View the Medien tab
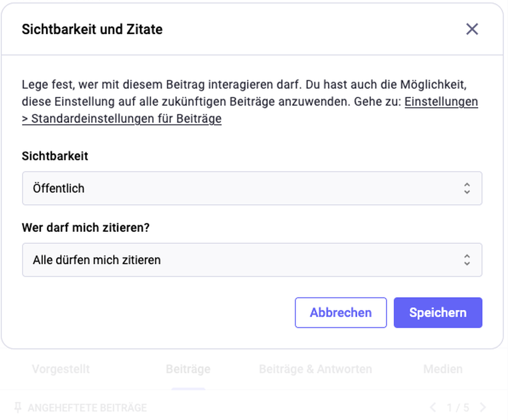 point(442,369)
